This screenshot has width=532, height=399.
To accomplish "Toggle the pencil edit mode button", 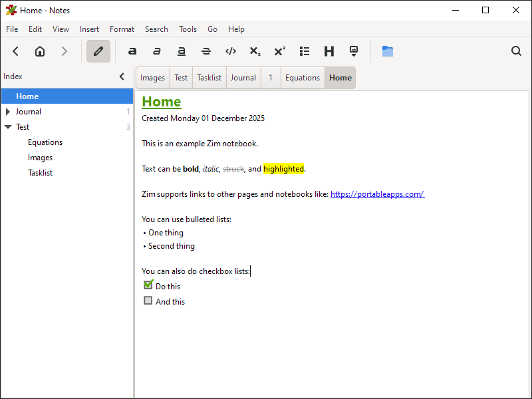I will (x=98, y=51).
